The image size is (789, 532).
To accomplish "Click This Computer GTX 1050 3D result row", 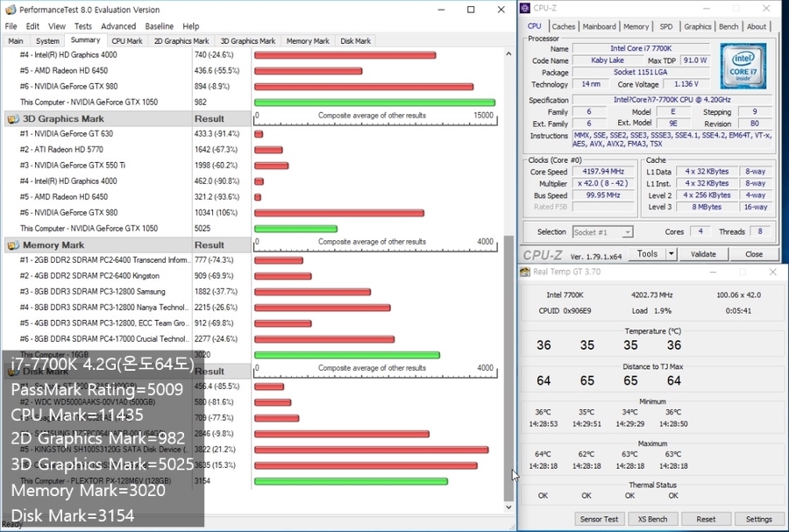I will (x=127, y=229).
